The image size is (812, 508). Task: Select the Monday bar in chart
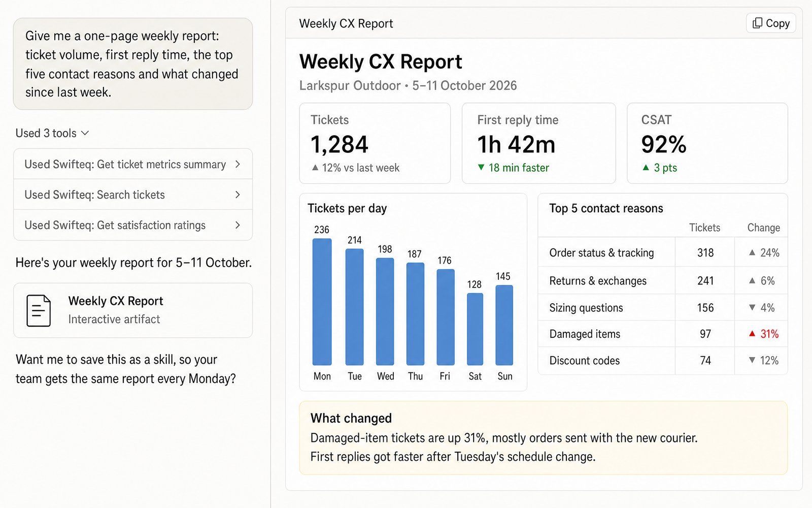pyautogui.click(x=322, y=302)
